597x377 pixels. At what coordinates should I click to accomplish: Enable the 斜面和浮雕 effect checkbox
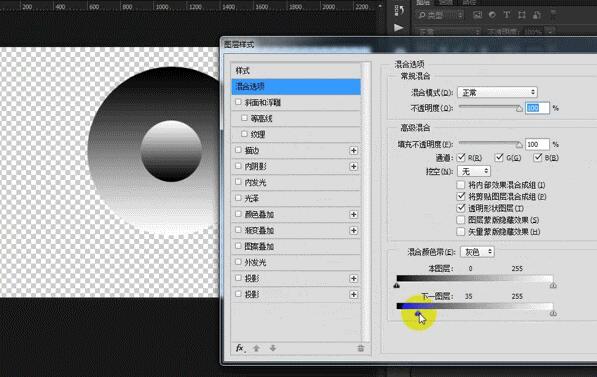pos(238,102)
